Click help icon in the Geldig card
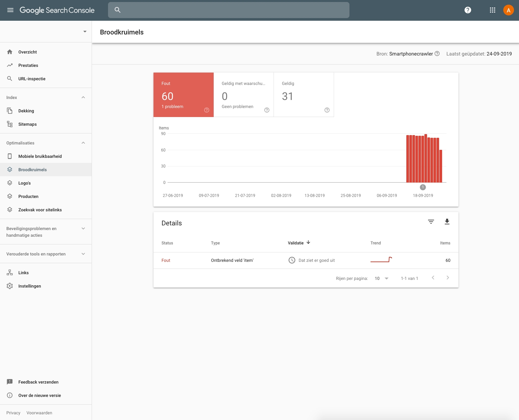The image size is (519, 420). pos(327,110)
